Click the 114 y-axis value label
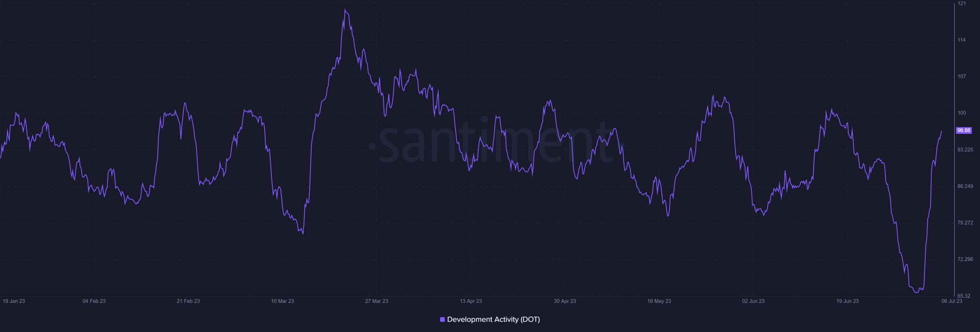This screenshot has width=980, height=332. pyautogui.click(x=962, y=40)
